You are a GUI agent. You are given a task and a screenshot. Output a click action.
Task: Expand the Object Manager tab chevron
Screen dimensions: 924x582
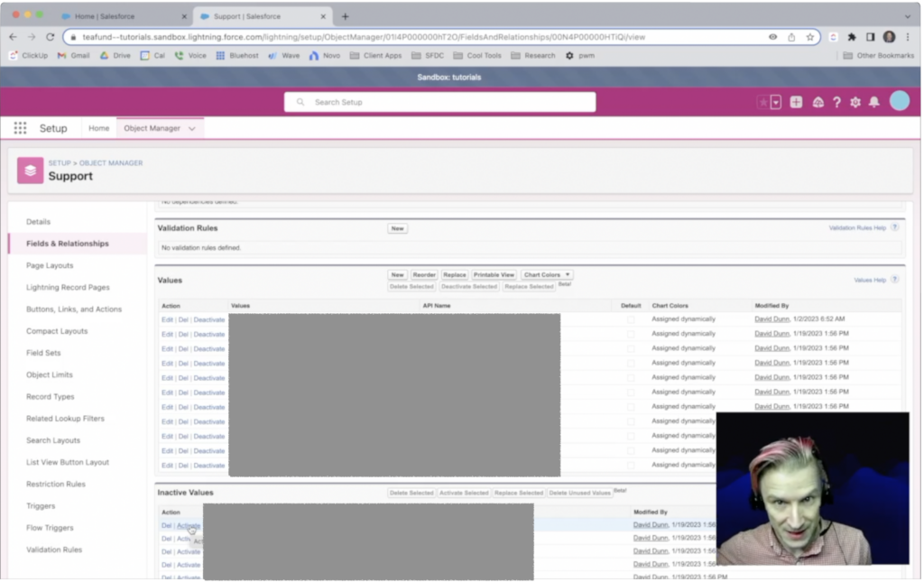coord(192,128)
